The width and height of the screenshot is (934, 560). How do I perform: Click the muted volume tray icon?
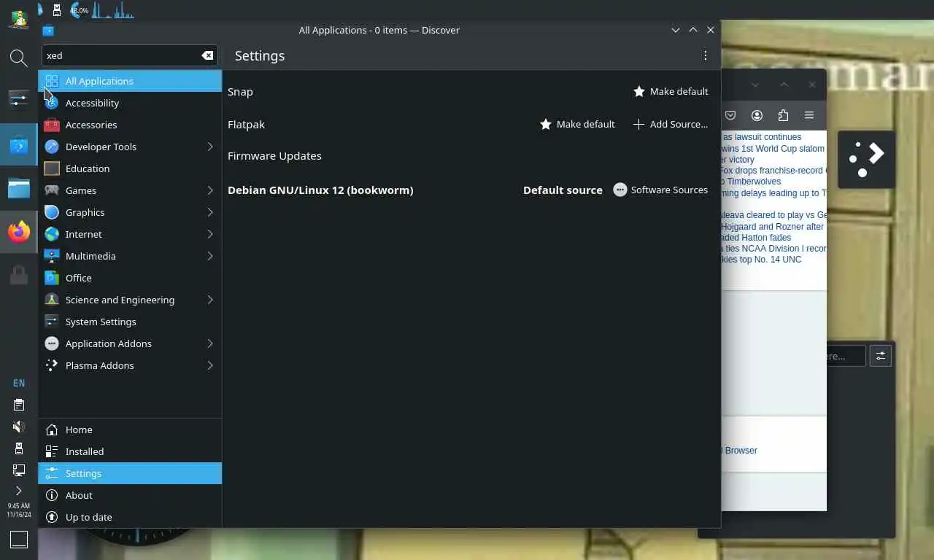point(19,427)
